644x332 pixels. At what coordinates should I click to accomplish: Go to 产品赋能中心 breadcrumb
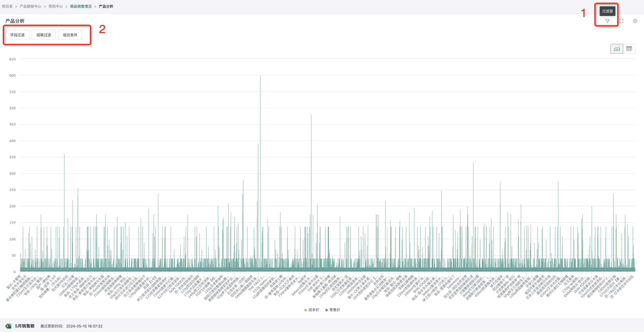click(31, 6)
